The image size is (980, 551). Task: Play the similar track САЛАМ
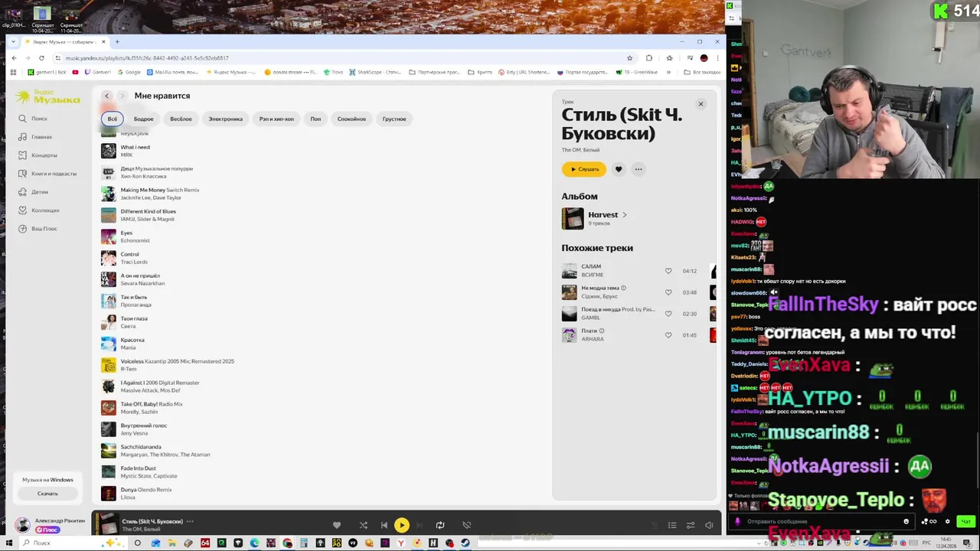(569, 271)
